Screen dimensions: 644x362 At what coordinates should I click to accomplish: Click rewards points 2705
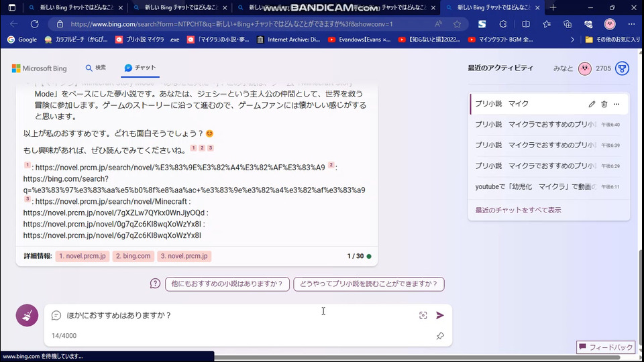[603, 68]
